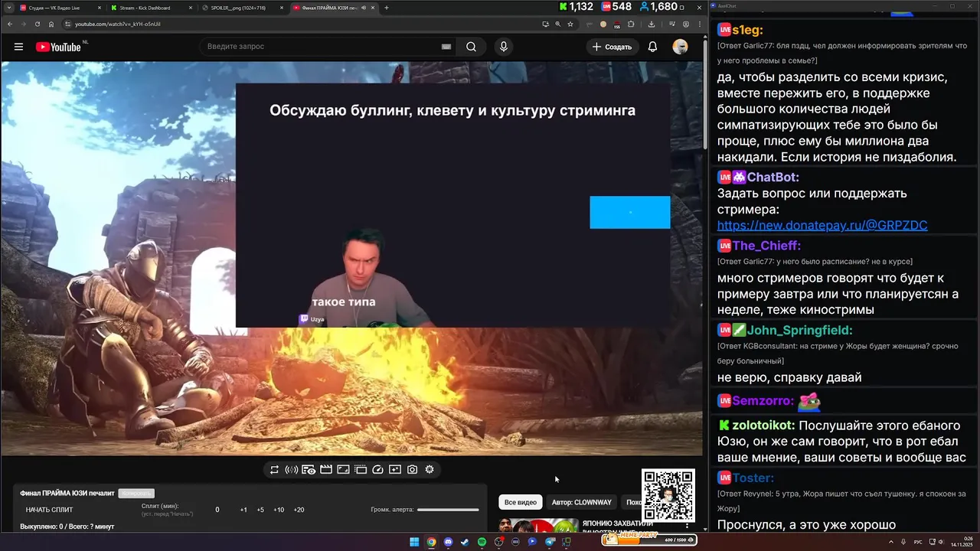The width and height of the screenshot is (980, 551).
Task: Bookmark this page with the star icon
Action: pos(570,24)
